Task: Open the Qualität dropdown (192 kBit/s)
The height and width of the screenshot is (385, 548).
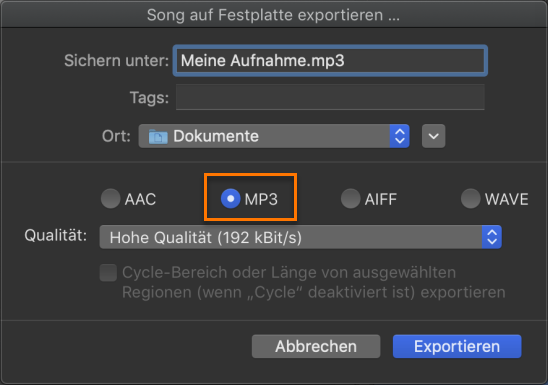Action: [x=301, y=237]
